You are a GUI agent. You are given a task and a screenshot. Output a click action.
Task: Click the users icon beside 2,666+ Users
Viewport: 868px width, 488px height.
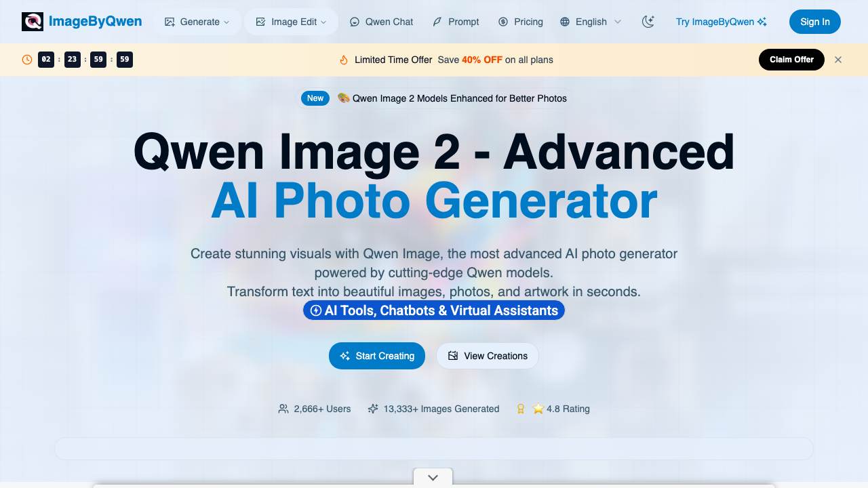coord(283,409)
